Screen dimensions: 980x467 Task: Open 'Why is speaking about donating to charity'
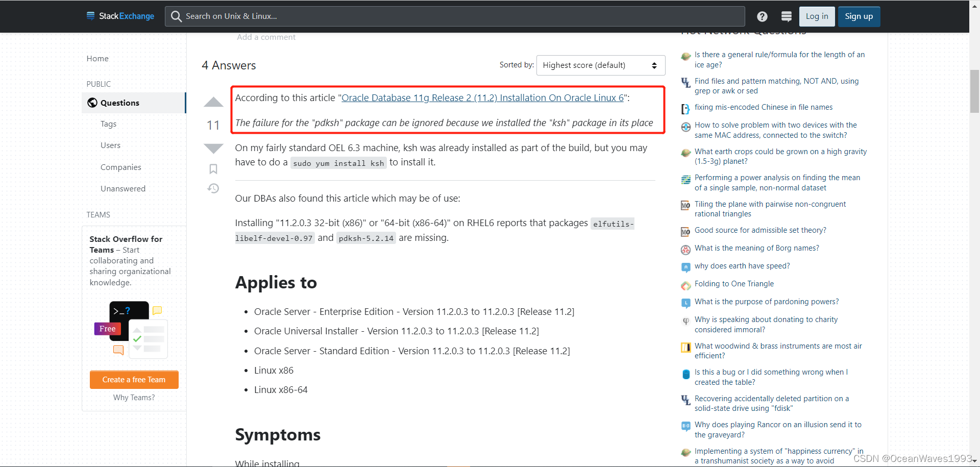click(766, 325)
